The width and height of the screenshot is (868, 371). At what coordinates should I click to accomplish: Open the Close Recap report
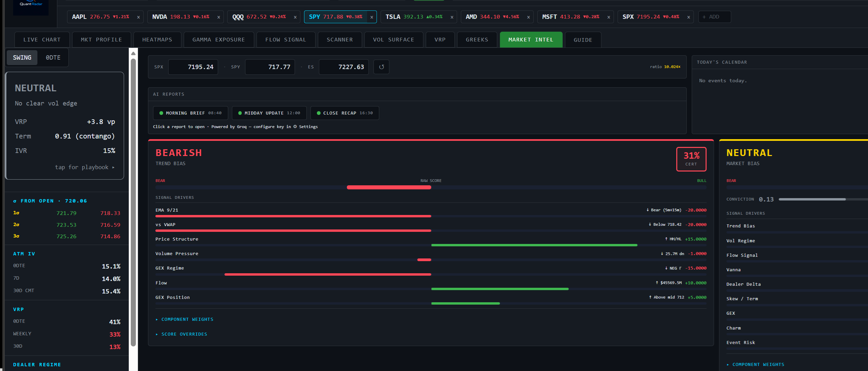[345, 113]
